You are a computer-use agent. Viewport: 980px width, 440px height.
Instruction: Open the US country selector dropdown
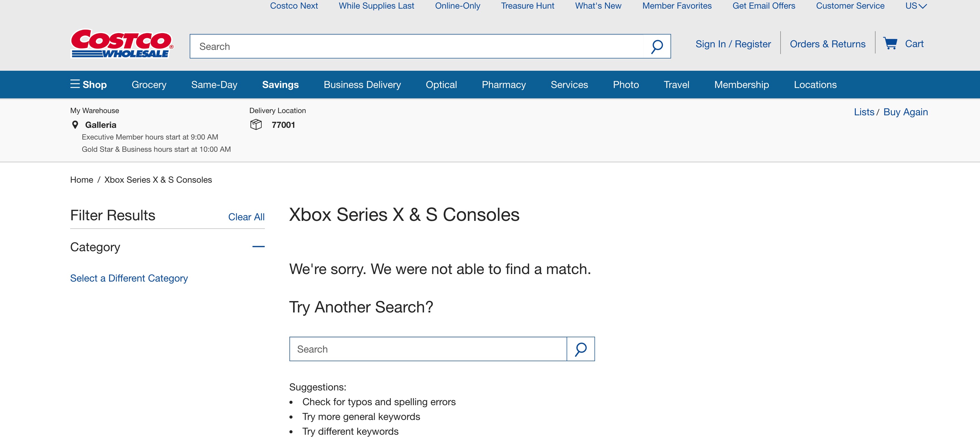click(916, 6)
